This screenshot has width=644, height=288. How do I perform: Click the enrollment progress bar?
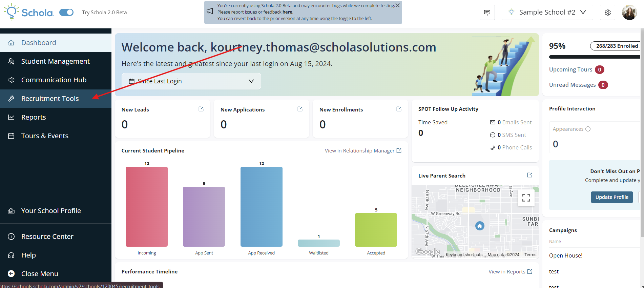click(x=595, y=57)
